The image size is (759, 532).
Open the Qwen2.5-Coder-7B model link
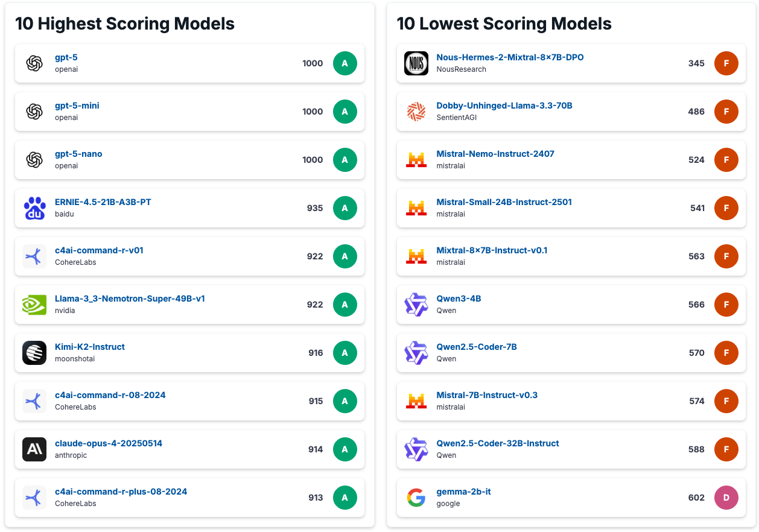477,347
